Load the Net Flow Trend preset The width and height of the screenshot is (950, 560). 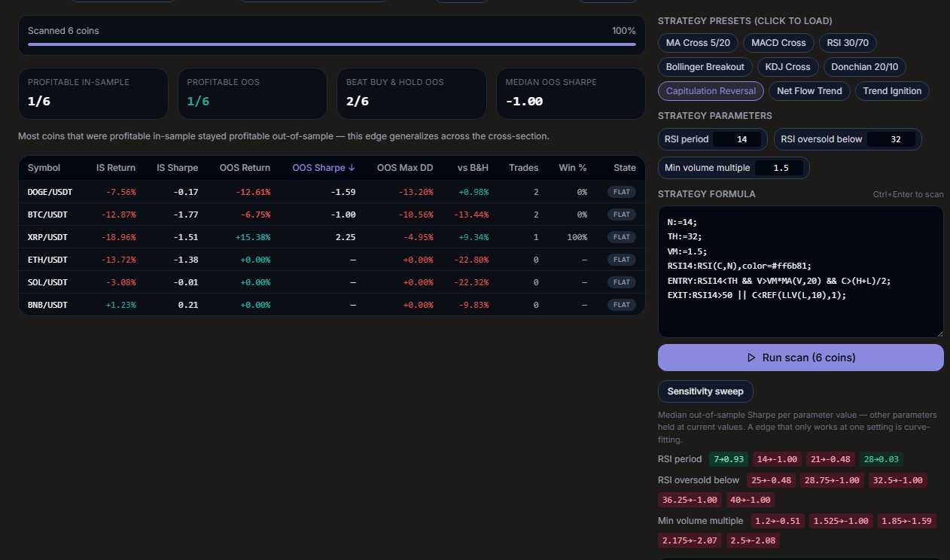[810, 91]
